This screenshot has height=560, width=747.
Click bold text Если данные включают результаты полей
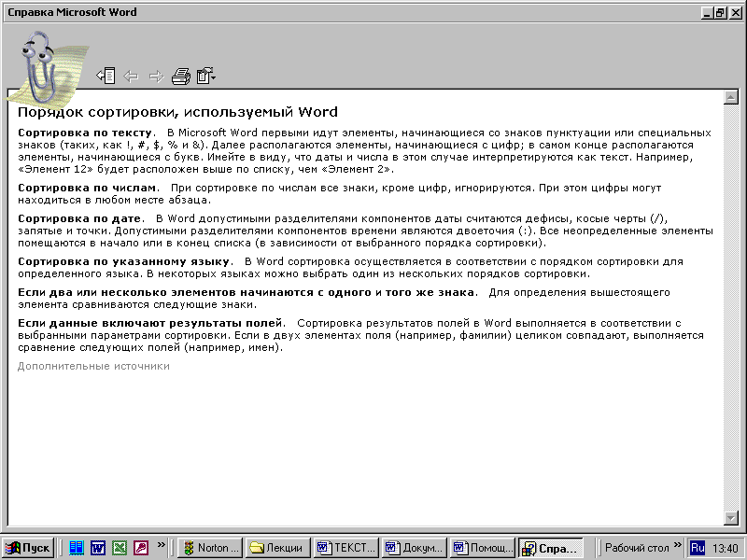150,323
